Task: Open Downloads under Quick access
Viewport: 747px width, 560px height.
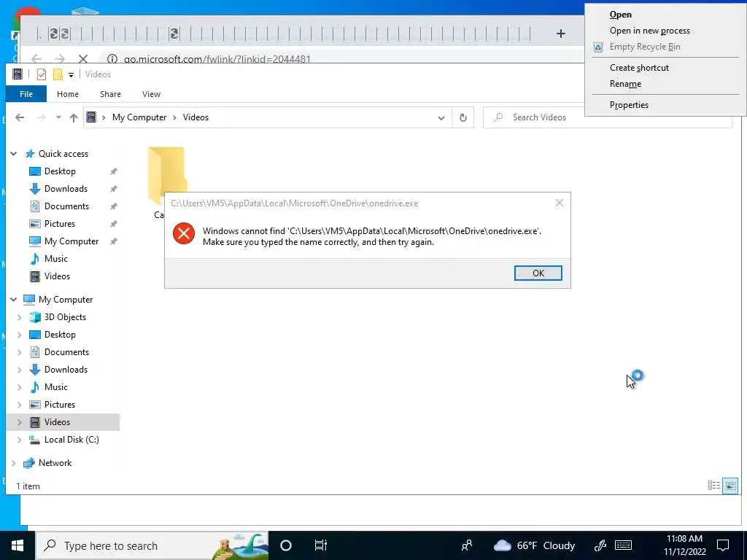Action: pyautogui.click(x=66, y=189)
